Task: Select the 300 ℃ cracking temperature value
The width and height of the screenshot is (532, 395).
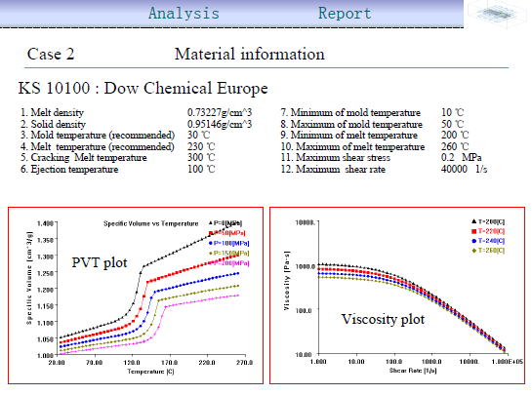Action: (201, 158)
